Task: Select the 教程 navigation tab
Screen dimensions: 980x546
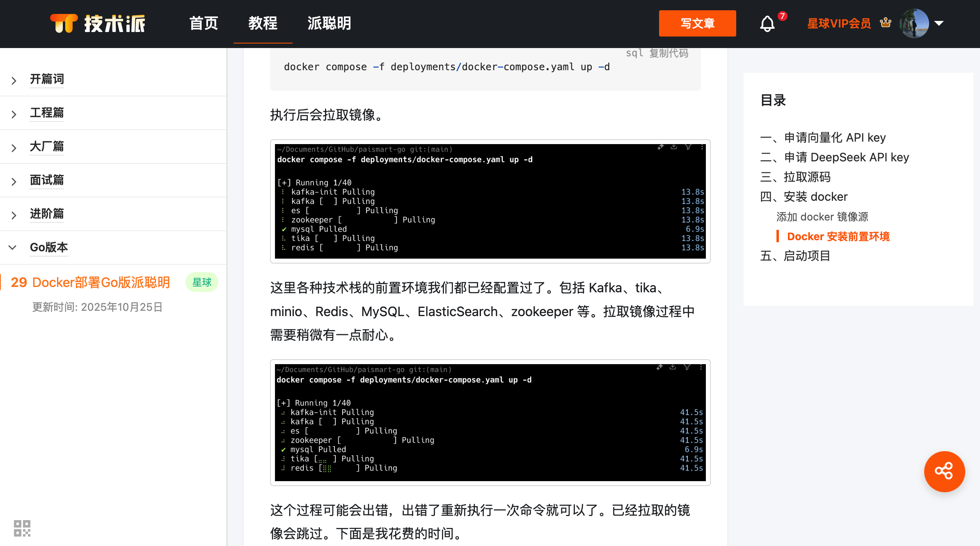Action: [x=263, y=23]
